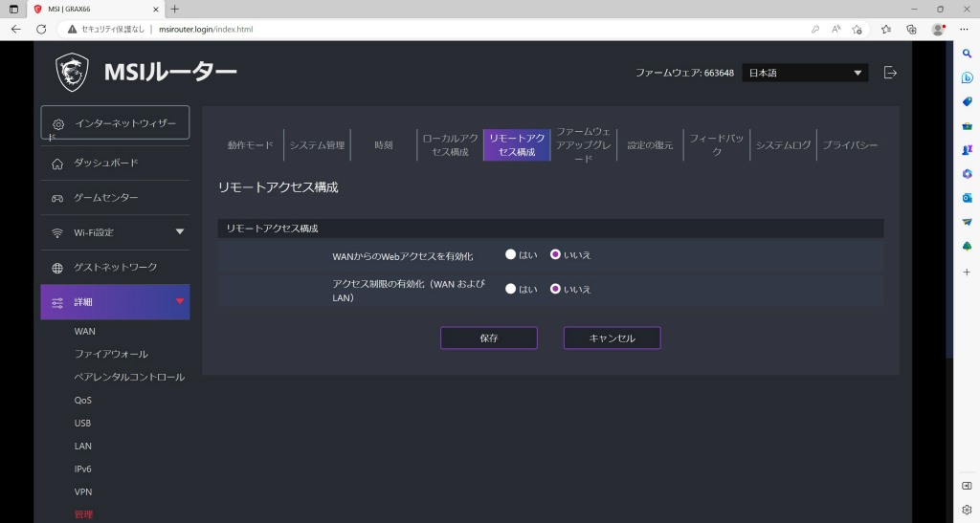Open QoS settings in sidebar

82,400
